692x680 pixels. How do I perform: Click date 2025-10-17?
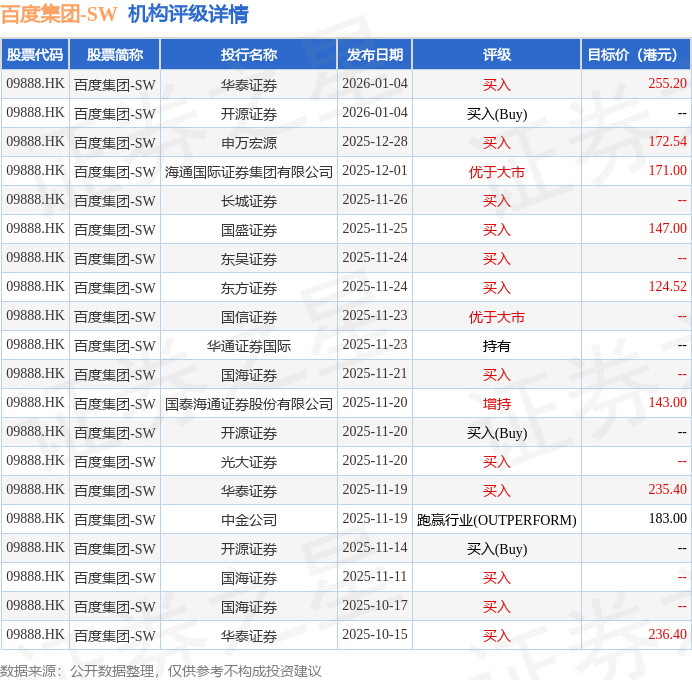(x=375, y=605)
